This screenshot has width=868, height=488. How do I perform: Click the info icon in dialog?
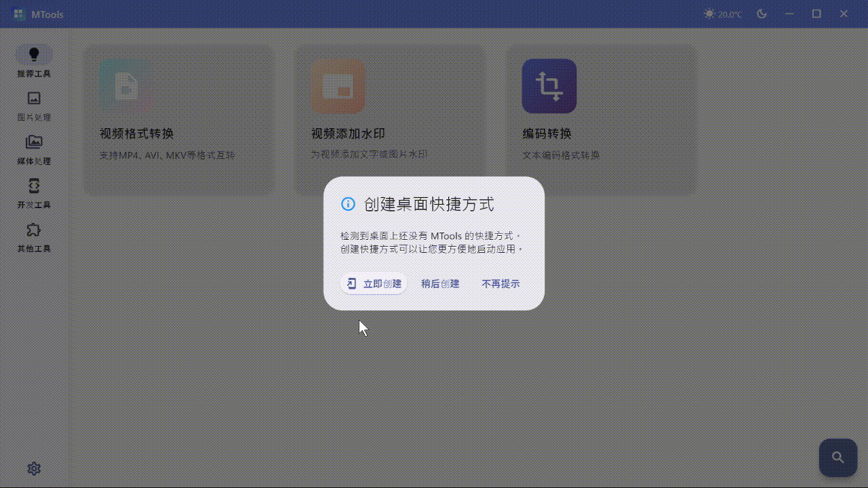click(x=348, y=204)
